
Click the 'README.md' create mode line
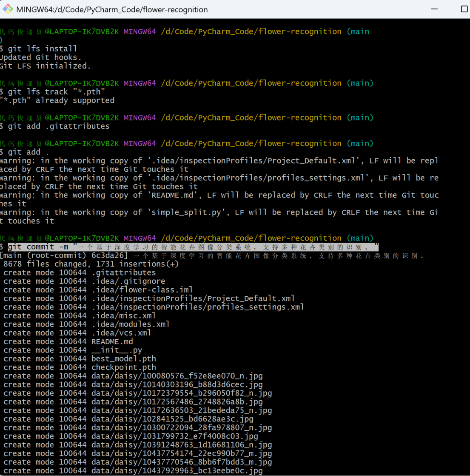point(68,341)
